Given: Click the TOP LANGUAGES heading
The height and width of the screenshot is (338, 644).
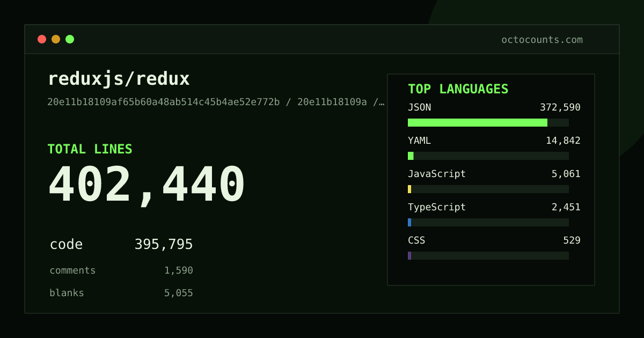Looking at the screenshot, I should point(458,89).
